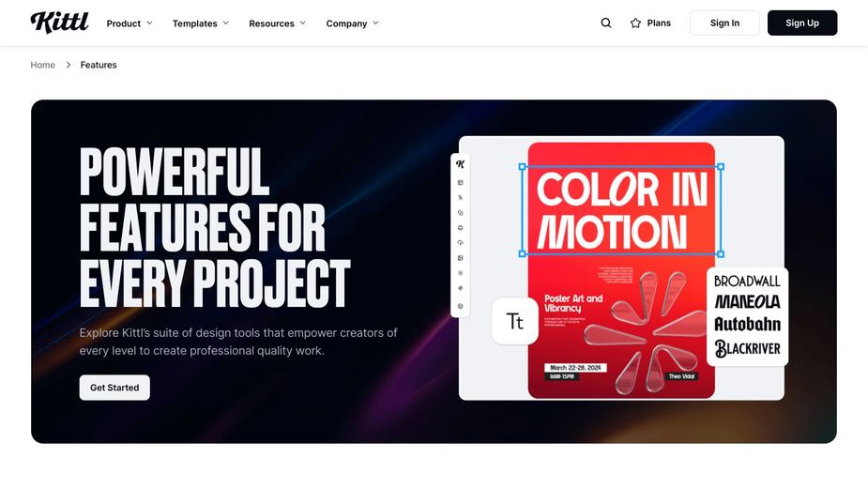The width and height of the screenshot is (868, 488).
Task: Expand the Templates dropdown menu
Action: (200, 23)
